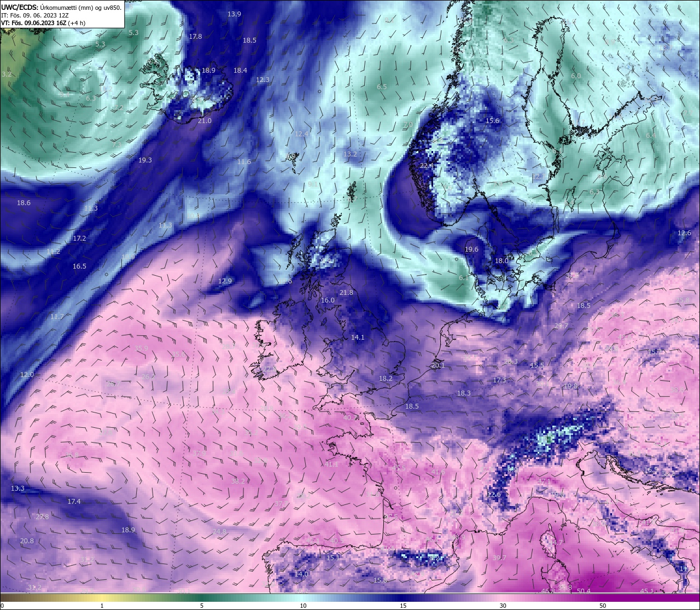This screenshot has height=610, width=700.
Task: Click the '10' label on the color scale
Action: coord(303,606)
